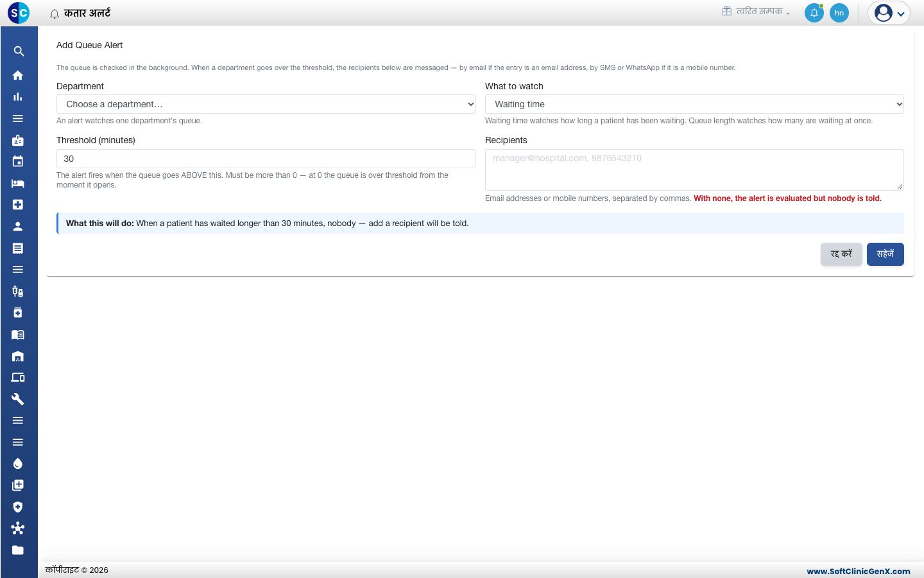Click the 'Add Queue Alert' heading text

(89, 45)
